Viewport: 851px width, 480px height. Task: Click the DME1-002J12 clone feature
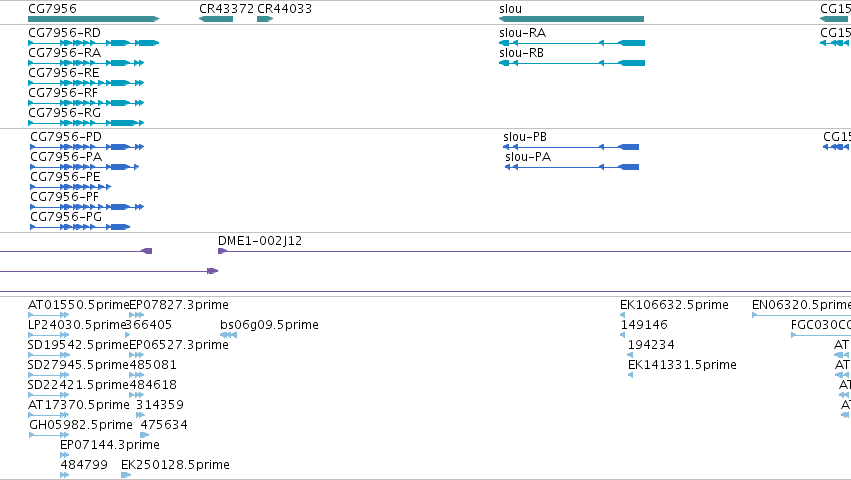(222, 251)
